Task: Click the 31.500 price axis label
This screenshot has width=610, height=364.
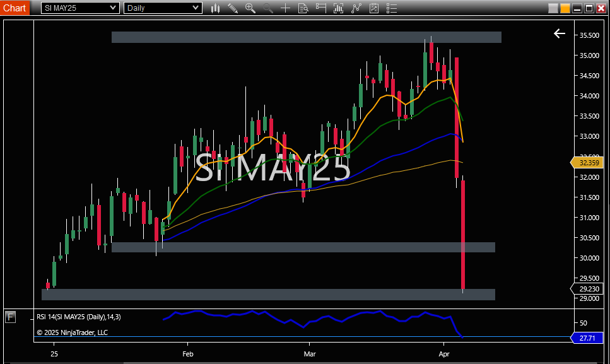Action: 589,197
